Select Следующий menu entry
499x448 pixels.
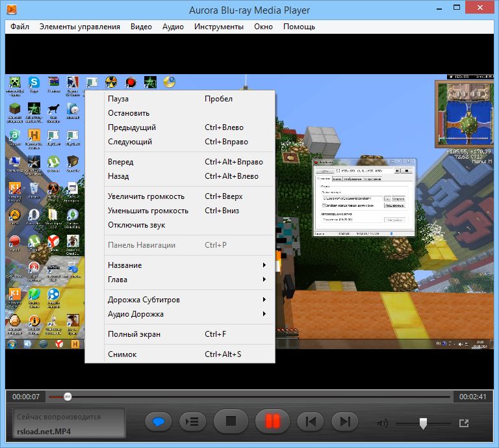pyautogui.click(x=180, y=142)
